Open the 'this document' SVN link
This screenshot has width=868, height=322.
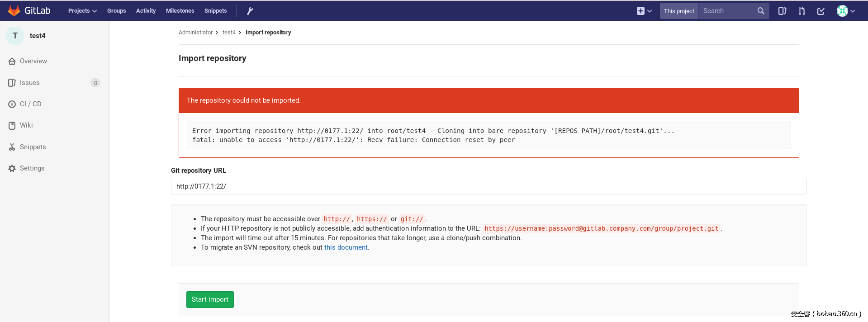(x=346, y=247)
